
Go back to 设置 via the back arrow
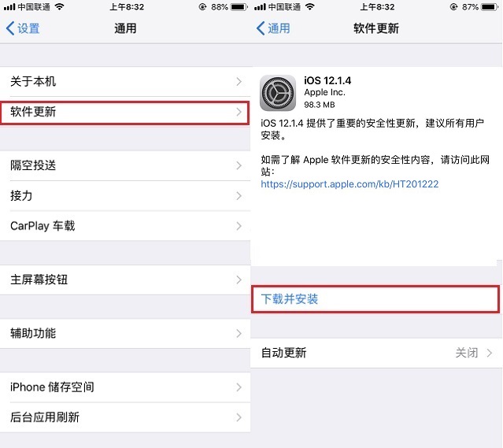(x=23, y=28)
